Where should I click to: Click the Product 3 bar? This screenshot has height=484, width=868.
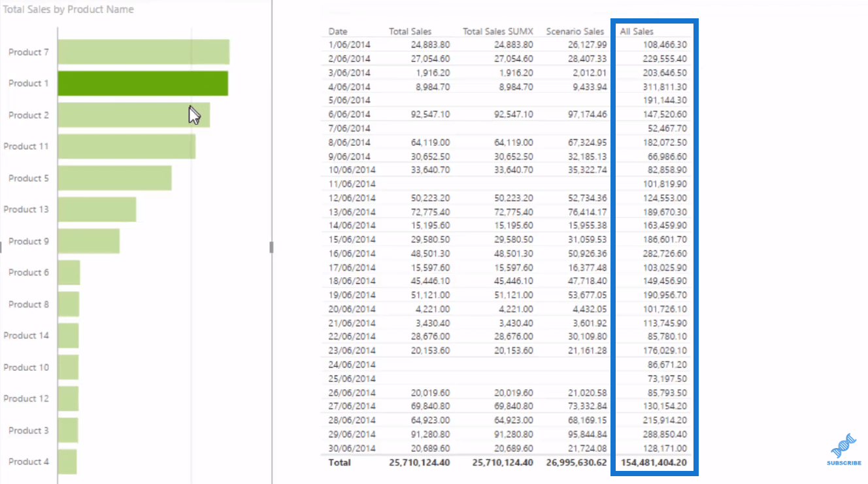pos(68,430)
